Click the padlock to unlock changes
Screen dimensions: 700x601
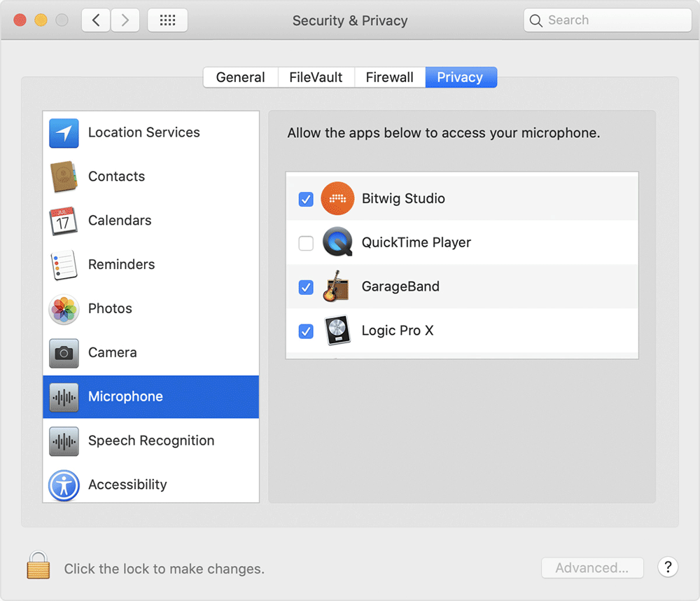[x=38, y=565]
